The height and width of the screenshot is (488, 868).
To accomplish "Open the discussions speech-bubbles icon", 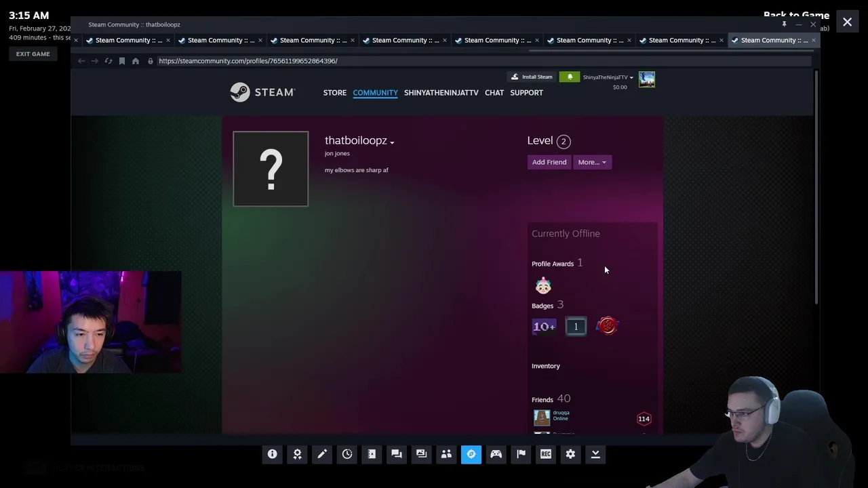I will [x=397, y=454].
